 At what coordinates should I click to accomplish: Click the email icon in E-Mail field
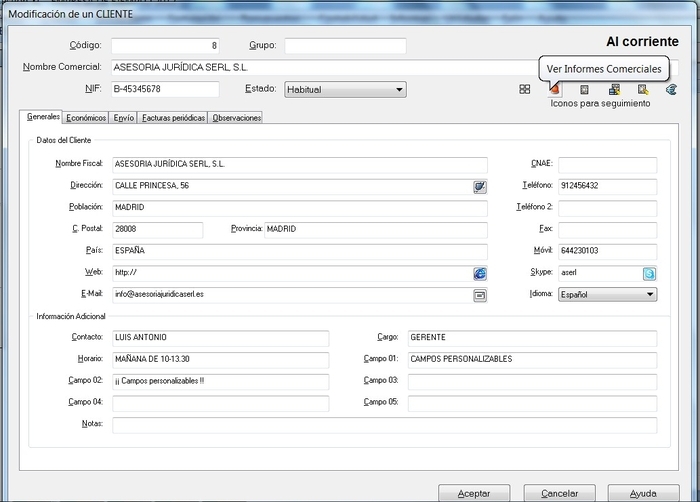click(479, 295)
